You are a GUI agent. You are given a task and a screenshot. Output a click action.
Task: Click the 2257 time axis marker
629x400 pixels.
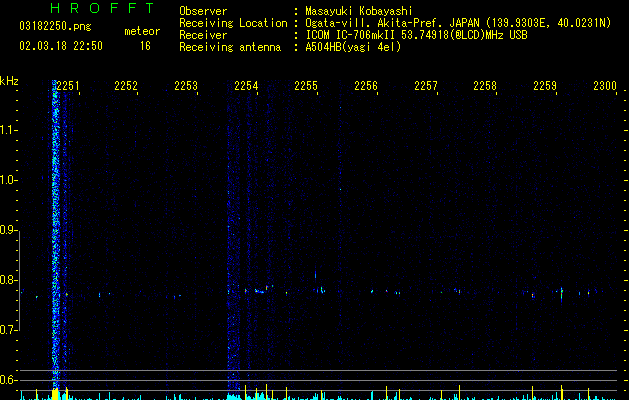(x=426, y=86)
